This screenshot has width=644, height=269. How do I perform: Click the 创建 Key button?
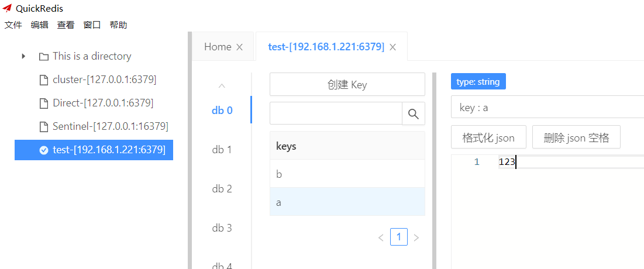[347, 85]
